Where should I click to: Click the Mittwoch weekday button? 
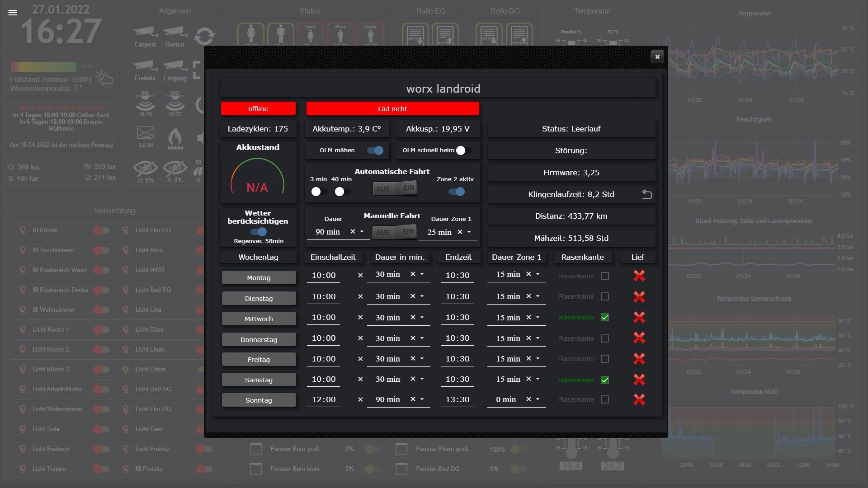pos(259,319)
